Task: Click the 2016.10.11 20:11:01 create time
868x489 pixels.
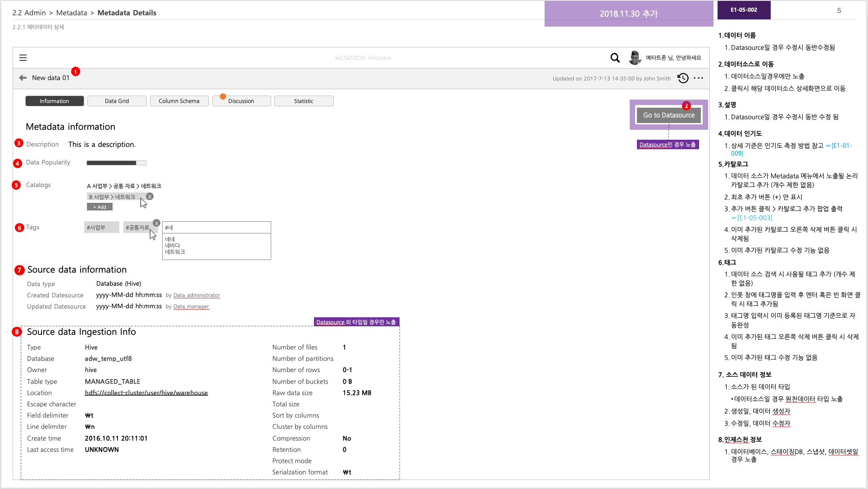Action: coord(116,439)
